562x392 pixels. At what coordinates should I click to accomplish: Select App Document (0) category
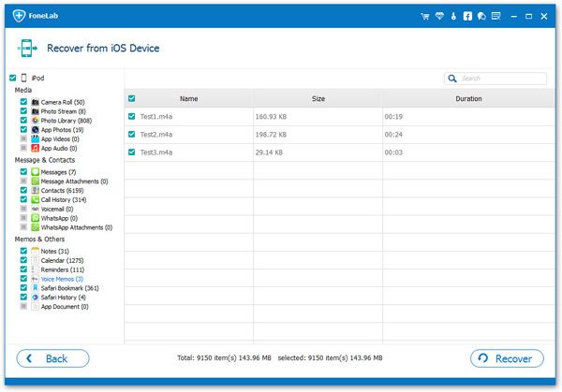tap(65, 307)
